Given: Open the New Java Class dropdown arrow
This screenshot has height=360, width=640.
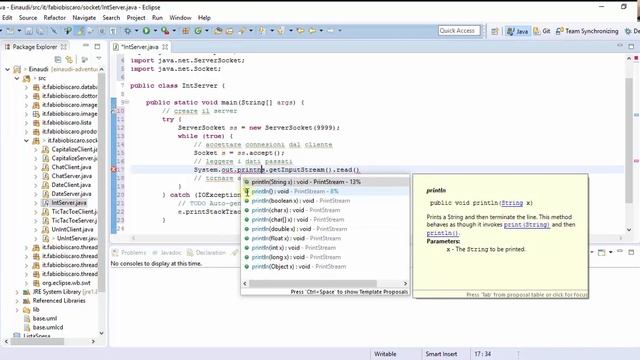Looking at the screenshot, I should click(207, 31).
